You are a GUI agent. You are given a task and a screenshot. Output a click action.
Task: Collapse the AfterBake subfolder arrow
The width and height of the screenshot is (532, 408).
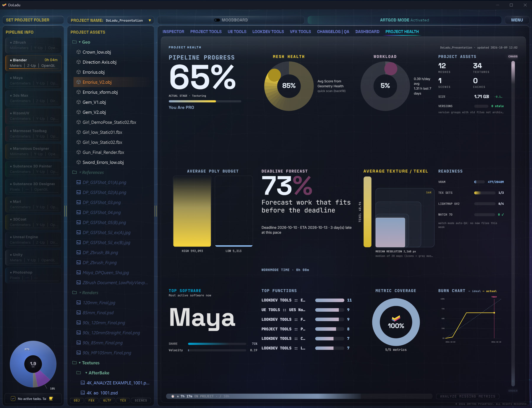[x=86, y=373]
